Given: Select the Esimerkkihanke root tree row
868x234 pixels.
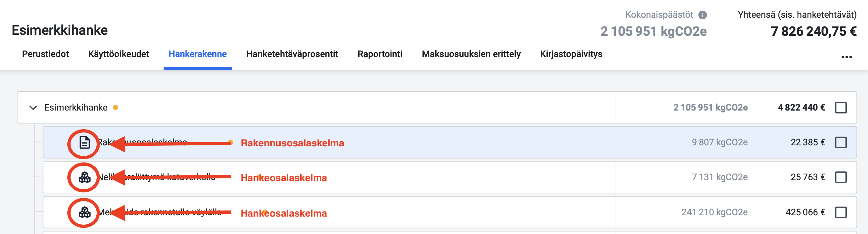Looking at the screenshot, I should coord(437,108).
